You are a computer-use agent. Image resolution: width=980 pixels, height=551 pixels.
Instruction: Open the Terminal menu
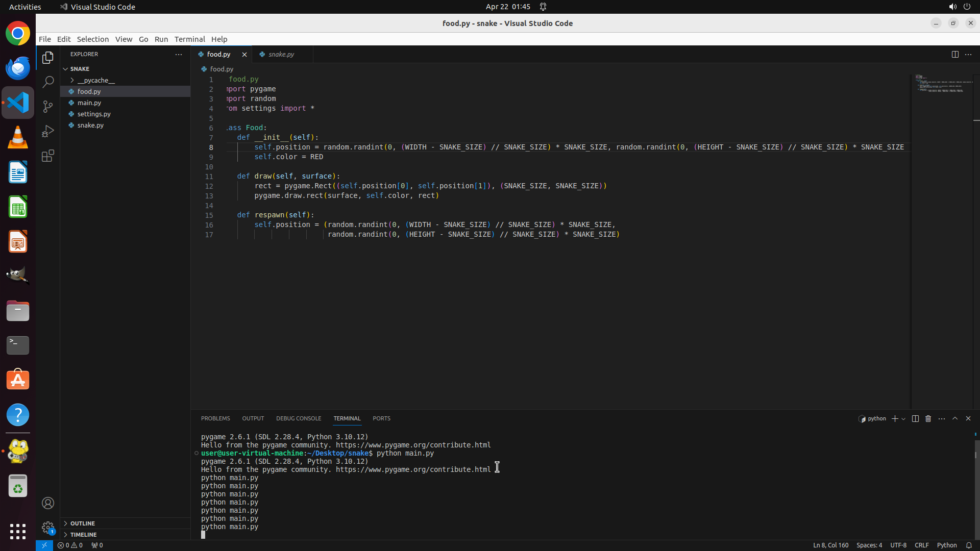[x=189, y=39]
